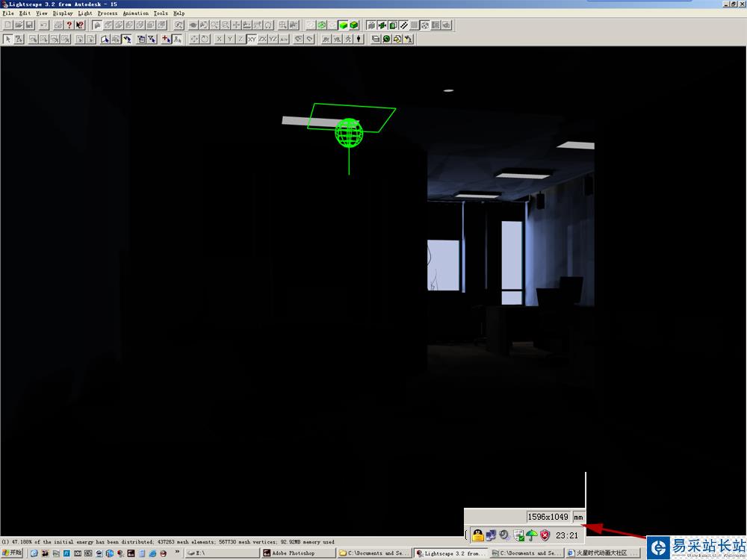
Task: Open the Tools menu
Action: (x=161, y=13)
